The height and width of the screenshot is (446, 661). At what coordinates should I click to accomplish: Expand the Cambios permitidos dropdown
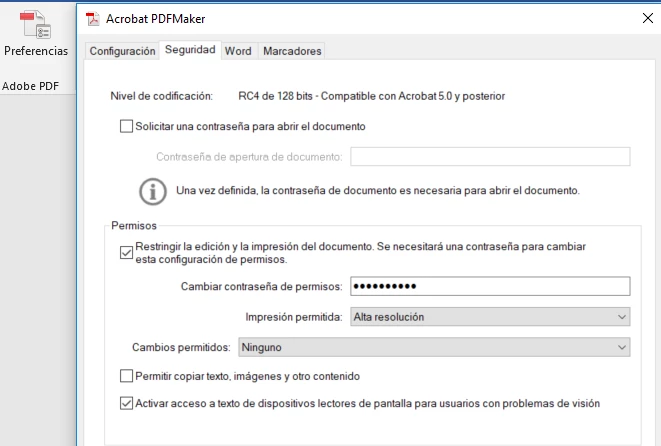coord(434,347)
